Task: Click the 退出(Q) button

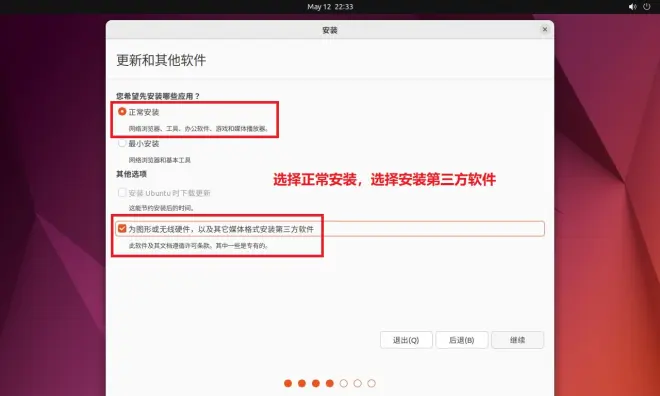Action: 406,340
